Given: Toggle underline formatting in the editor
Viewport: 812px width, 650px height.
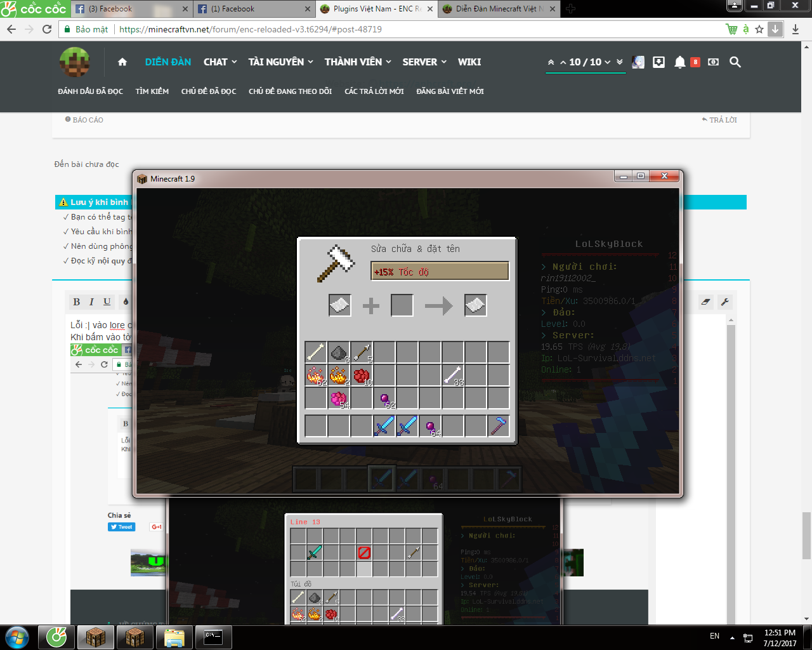Looking at the screenshot, I should (x=107, y=302).
